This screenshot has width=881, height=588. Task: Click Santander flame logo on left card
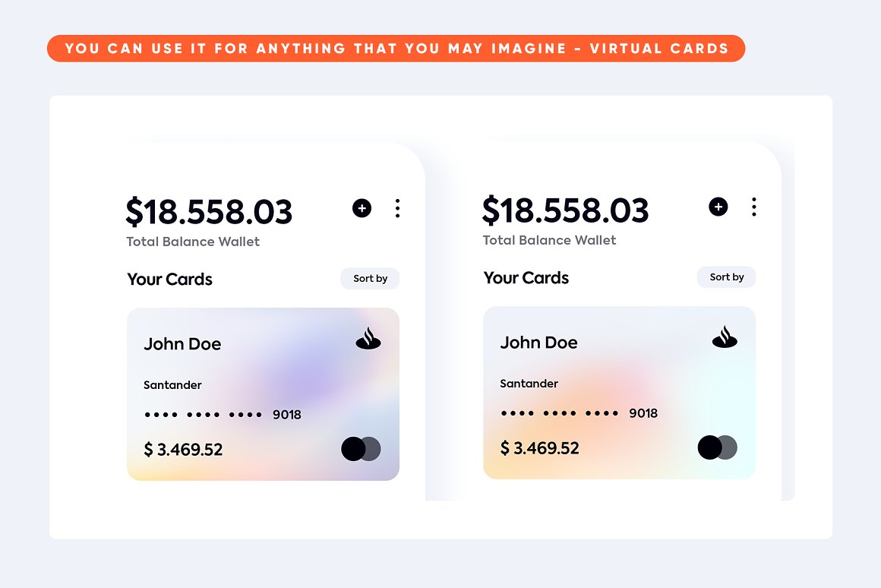368,340
